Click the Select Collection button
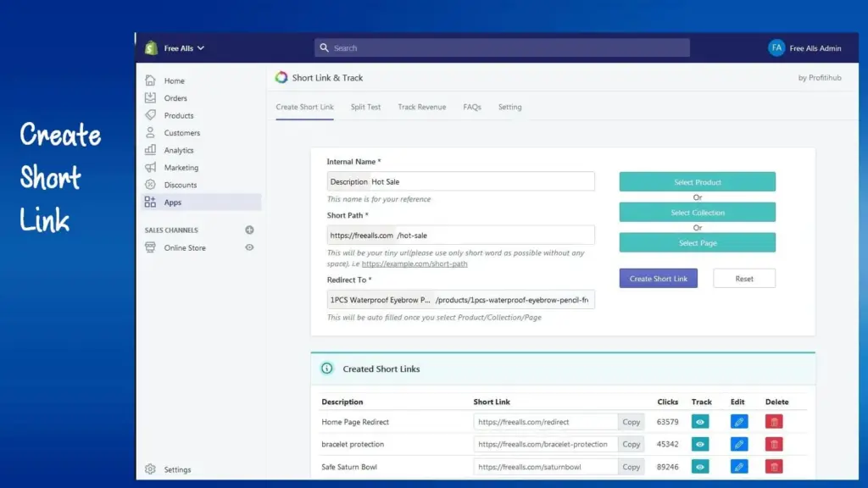This screenshot has width=868, height=488. pos(698,213)
